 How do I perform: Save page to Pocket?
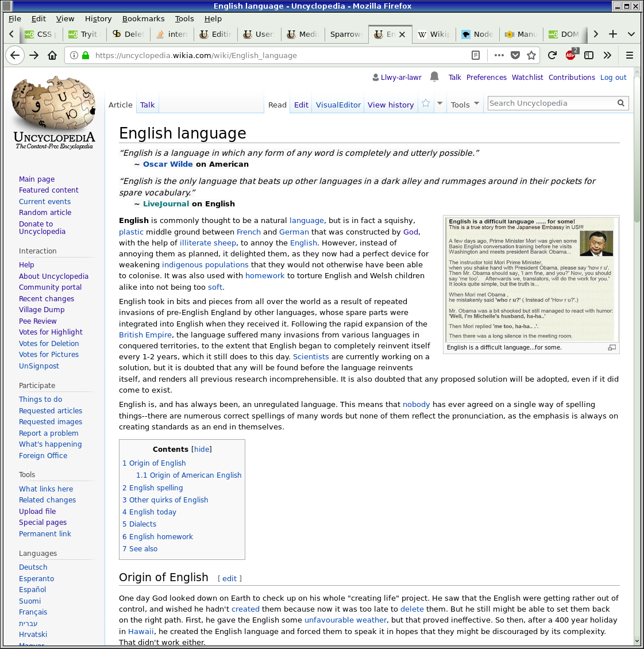(515, 55)
